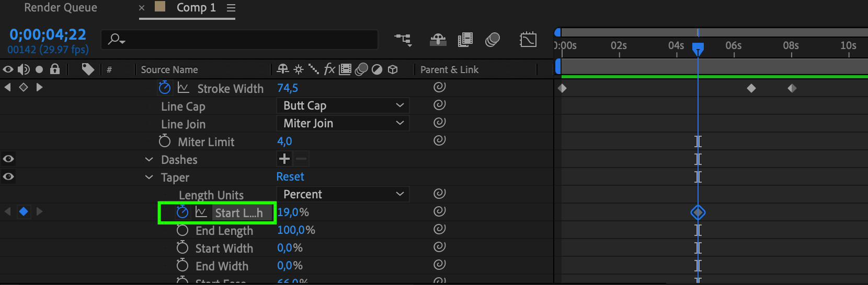Switch to the Render Queue tab

coord(61,8)
